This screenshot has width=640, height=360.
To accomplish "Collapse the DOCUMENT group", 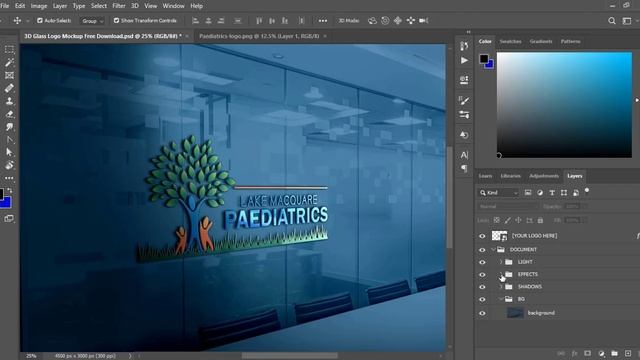I will tap(493, 249).
